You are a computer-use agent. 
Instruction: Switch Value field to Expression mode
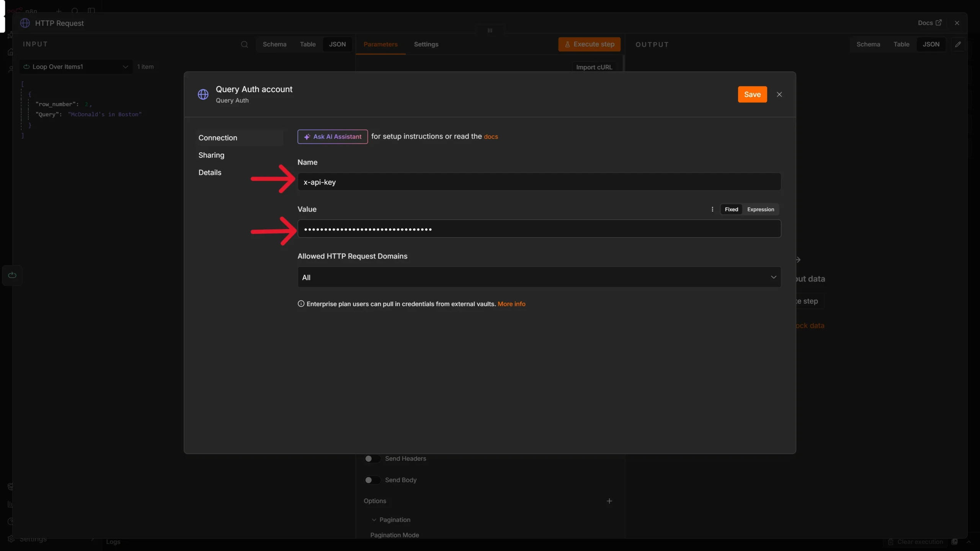click(x=760, y=209)
